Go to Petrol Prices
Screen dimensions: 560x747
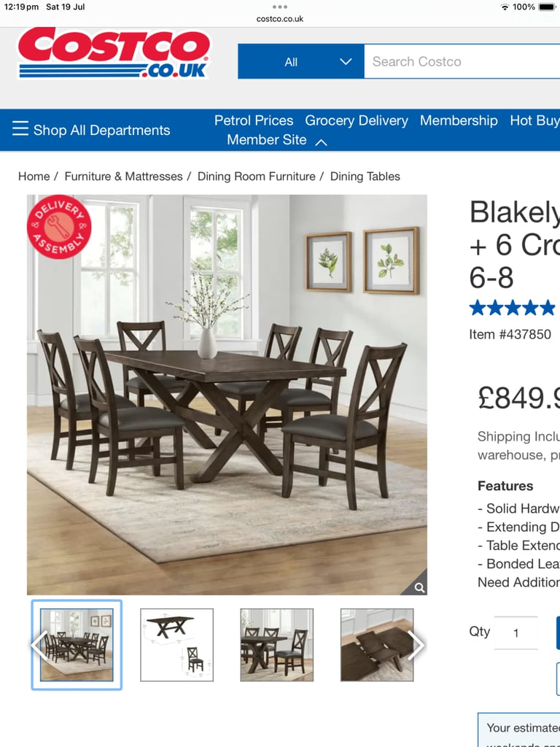coord(254,120)
